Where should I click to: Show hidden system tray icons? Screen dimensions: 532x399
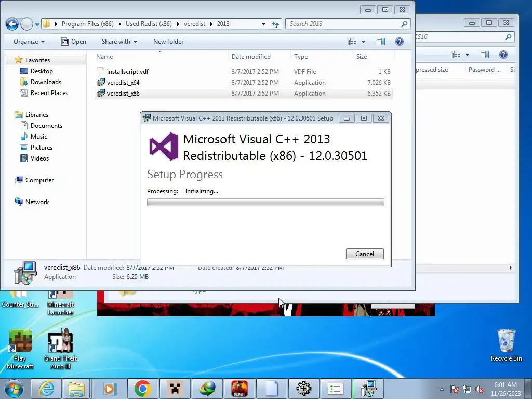pyautogui.click(x=442, y=389)
